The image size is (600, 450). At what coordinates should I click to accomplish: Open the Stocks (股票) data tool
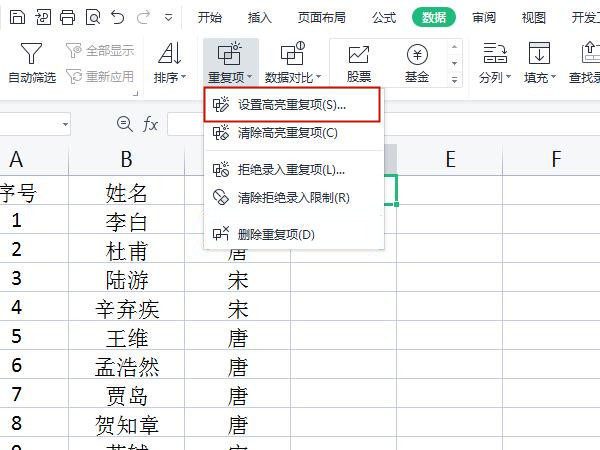358,63
